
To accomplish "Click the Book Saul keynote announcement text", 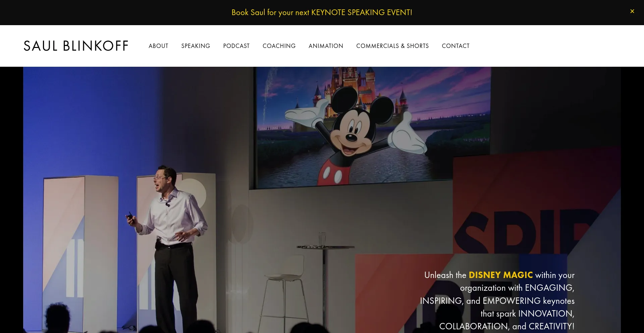I will tap(322, 12).
